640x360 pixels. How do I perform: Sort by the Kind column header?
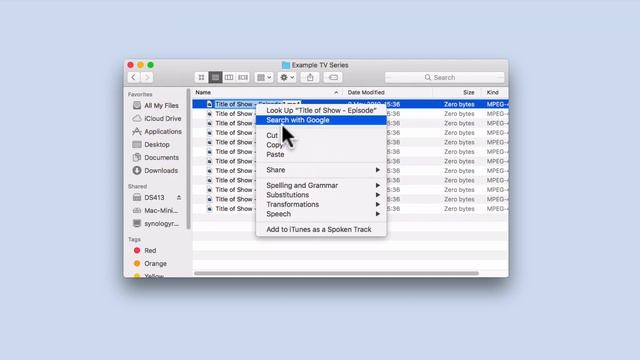coord(495,93)
